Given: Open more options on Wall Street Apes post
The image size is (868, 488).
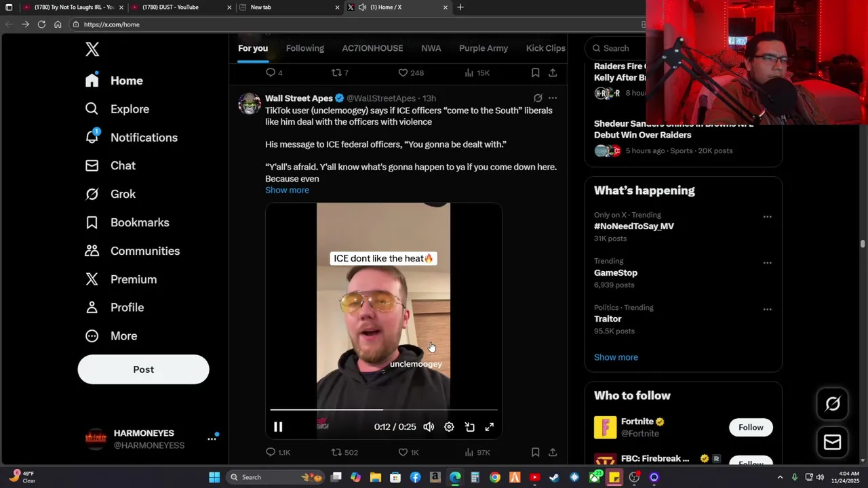Looking at the screenshot, I should 553,98.
